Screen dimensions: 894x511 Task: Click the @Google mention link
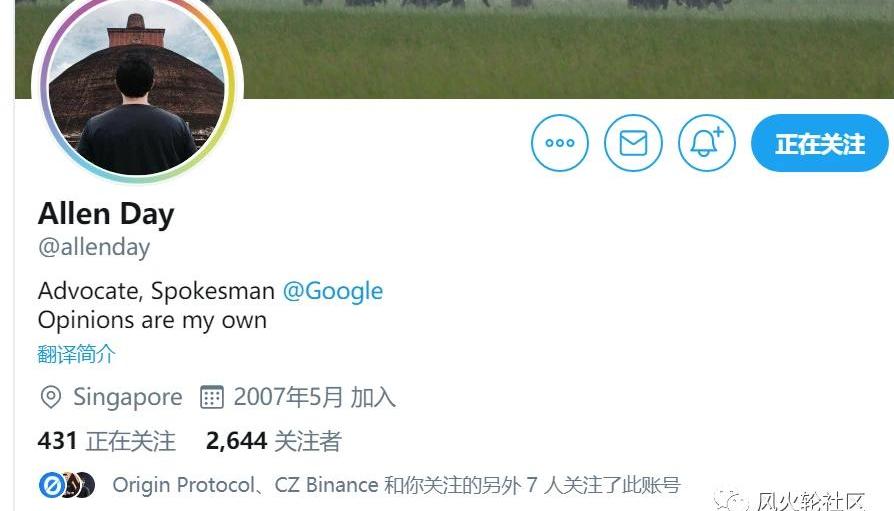pos(333,291)
